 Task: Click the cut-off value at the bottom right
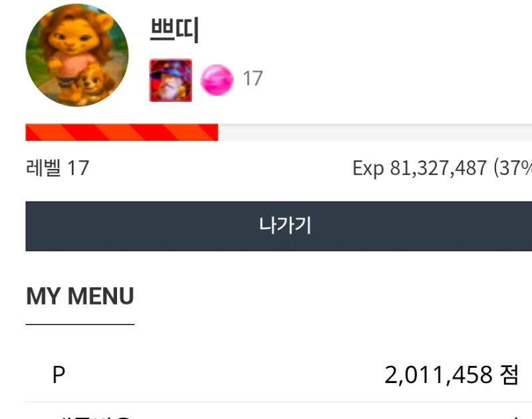pos(516,416)
